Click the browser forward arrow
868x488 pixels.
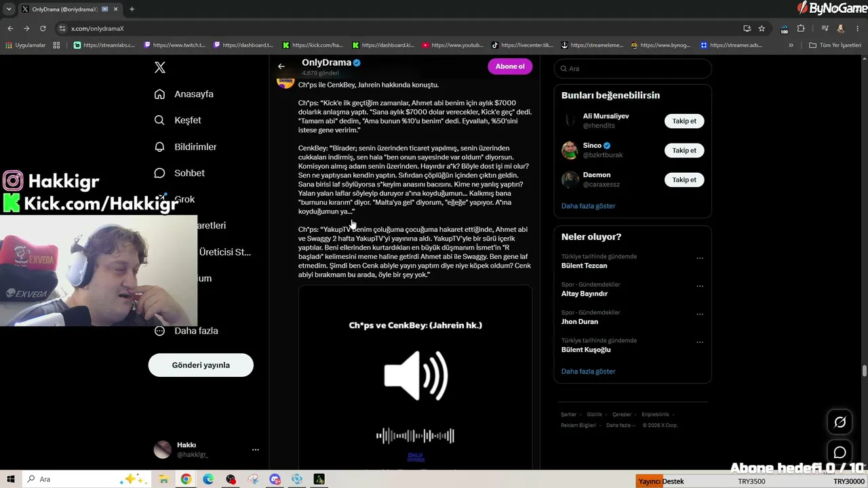[26, 28]
